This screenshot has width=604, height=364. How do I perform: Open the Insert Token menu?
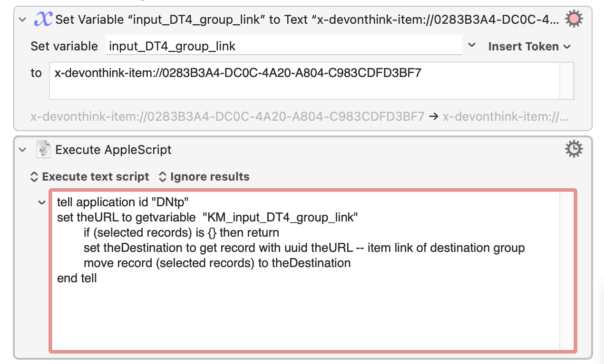point(529,47)
